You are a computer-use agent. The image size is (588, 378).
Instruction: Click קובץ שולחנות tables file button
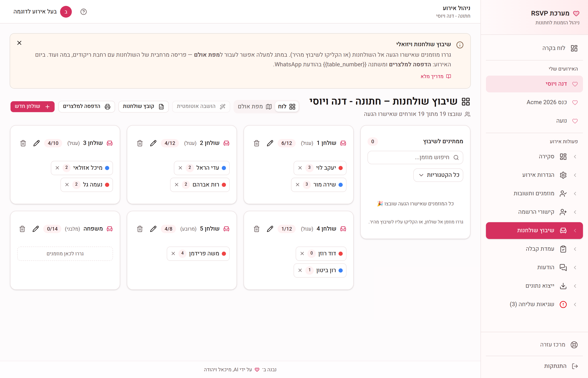144,106
